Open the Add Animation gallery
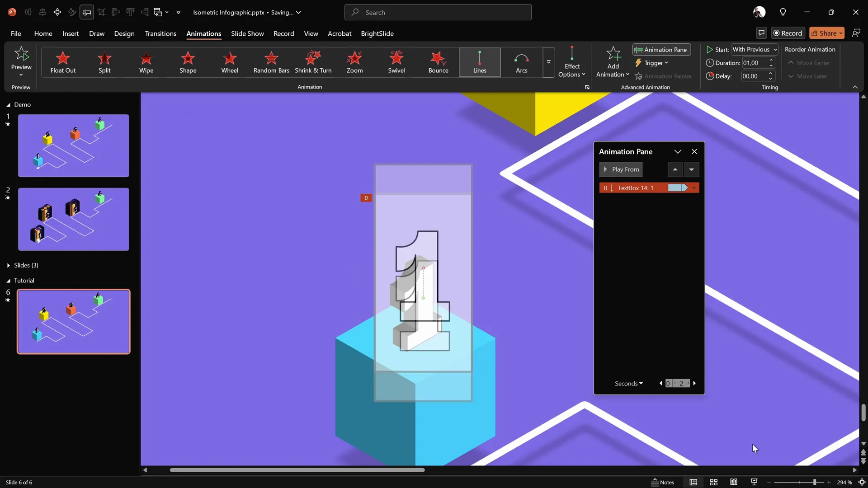 pos(613,62)
